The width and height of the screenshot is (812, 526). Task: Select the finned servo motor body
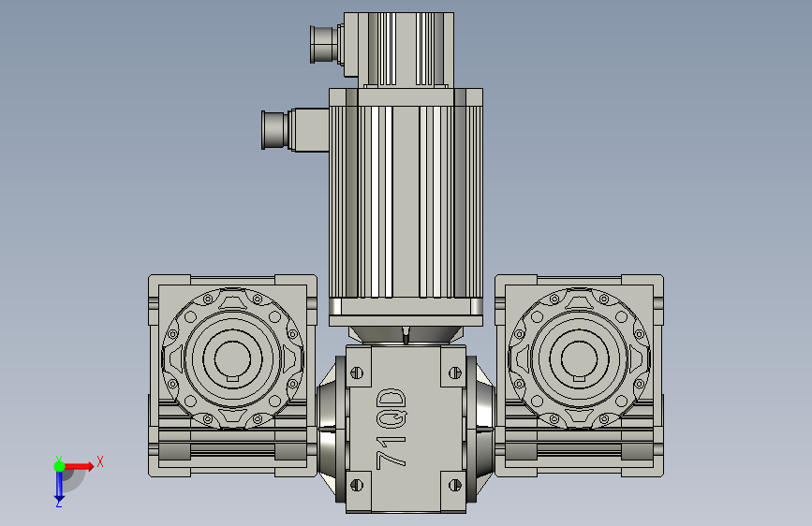coord(406,202)
